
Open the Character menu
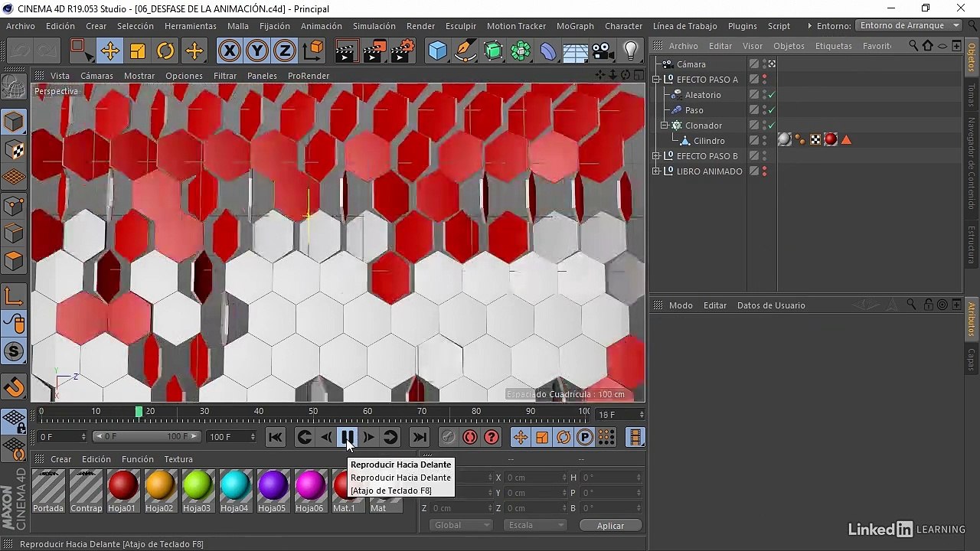click(x=624, y=26)
